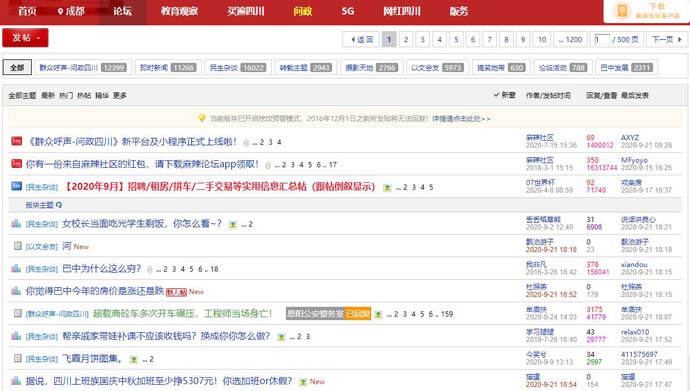The height and width of the screenshot is (391, 690).
Task: Open thread 女校长当面吃光学生剩饭
Action: (142, 224)
